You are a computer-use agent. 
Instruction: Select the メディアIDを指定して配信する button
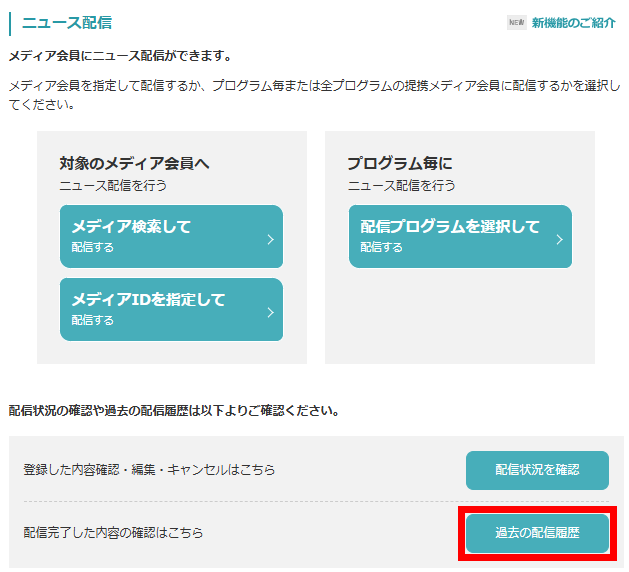pyautogui.click(x=171, y=309)
